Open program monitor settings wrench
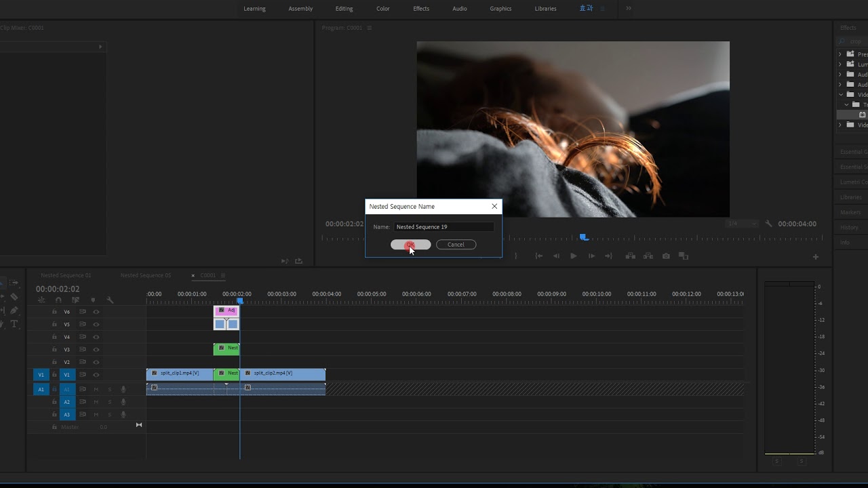Screen dimensions: 868x488 pyautogui.click(x=768, y=224)
